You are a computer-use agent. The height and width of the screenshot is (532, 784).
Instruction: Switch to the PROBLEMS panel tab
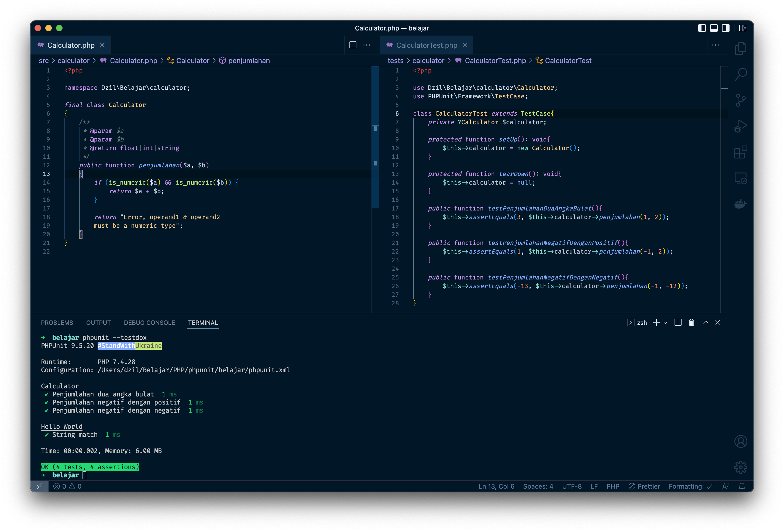(x=57, y=323)
